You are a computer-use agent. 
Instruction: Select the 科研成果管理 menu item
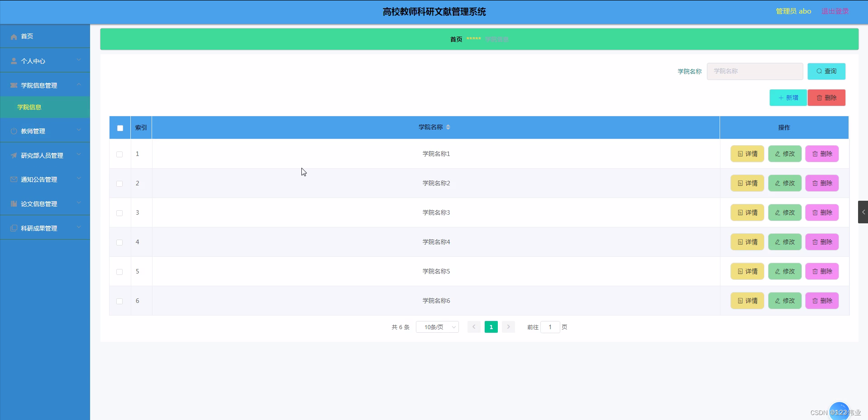(x=38, y=228)
